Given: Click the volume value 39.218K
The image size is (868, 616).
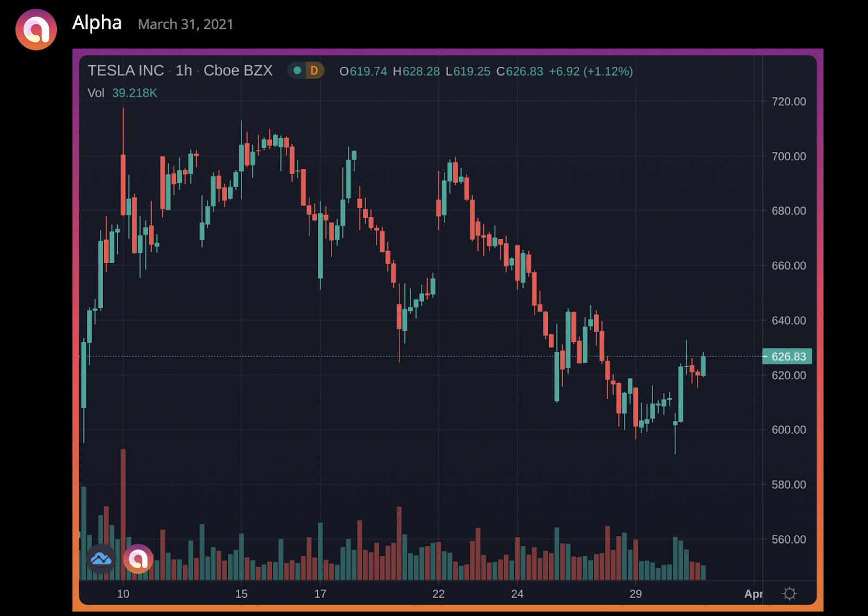Looking at the screenshot, I should click(135, 93).
